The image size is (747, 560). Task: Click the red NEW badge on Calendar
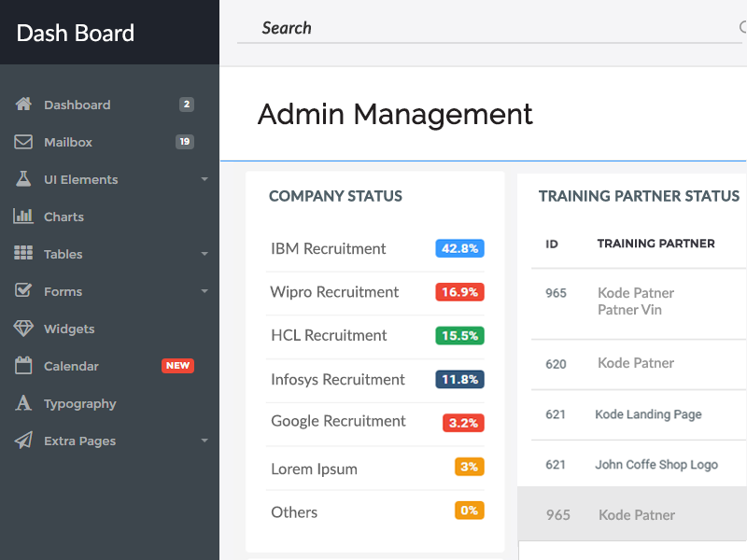pyautogui.click(x=177, y=365)
